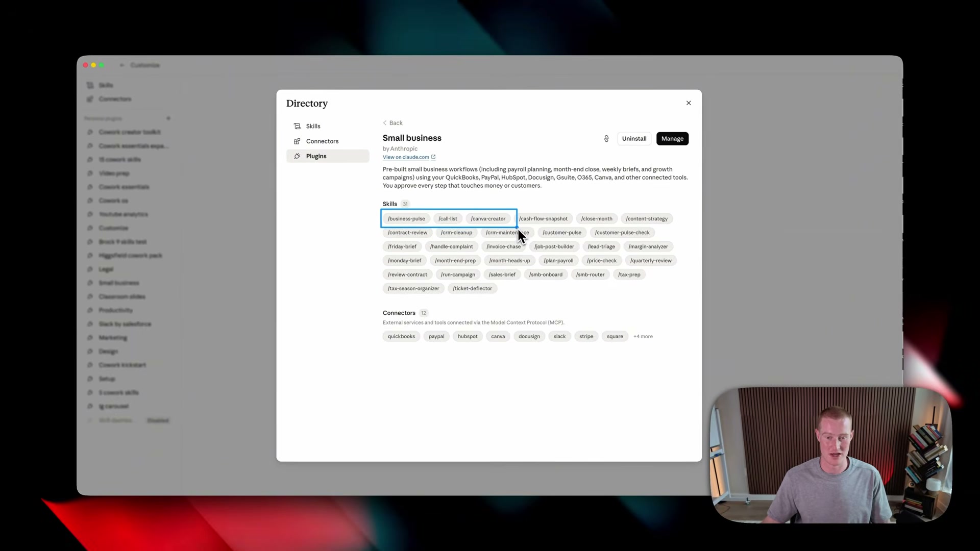
Task: Pick the /invoice-chase skill chip
Action: [503, 247]
